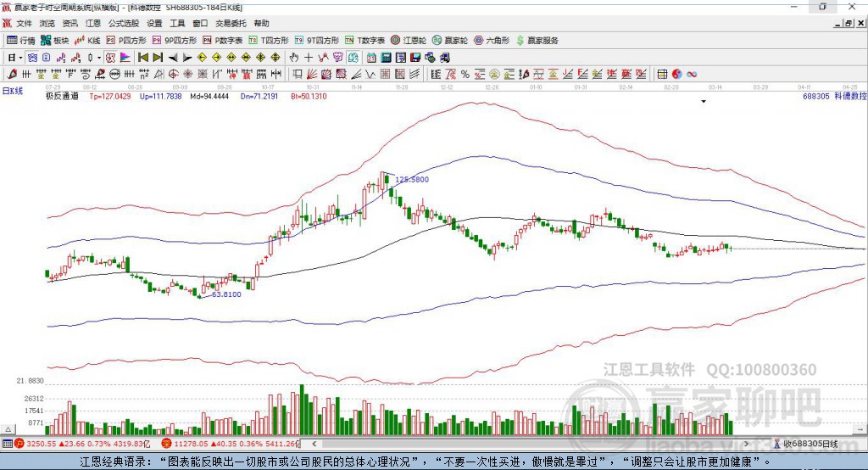Click the 日K线 label at chart corner

12,91
